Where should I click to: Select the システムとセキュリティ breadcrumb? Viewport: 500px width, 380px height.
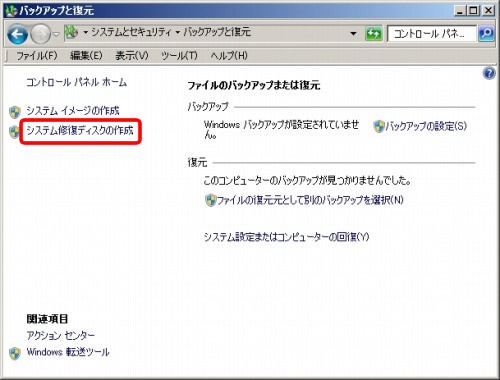pyautogui.click(x=131, y=32)
